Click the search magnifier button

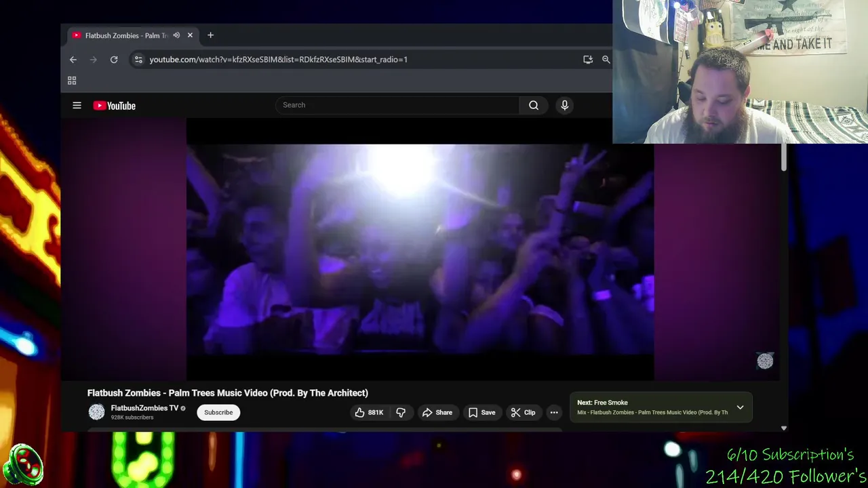[534, 105]
